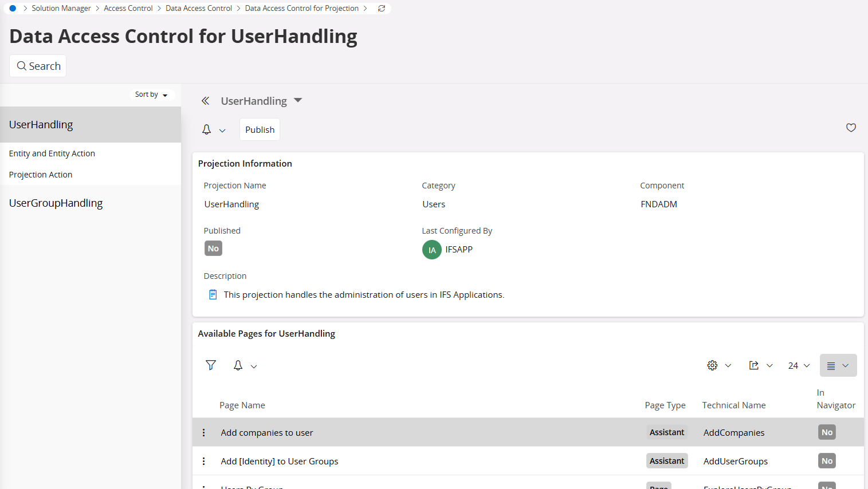
Task: Expand the chevron next to the gear icon
Action: [x=728, y=366]
